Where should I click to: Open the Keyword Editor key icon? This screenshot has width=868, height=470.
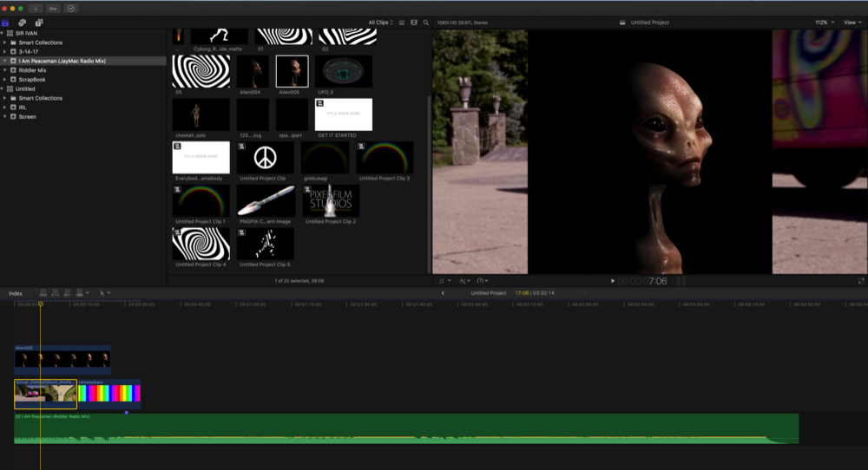[x=54, y=8]
